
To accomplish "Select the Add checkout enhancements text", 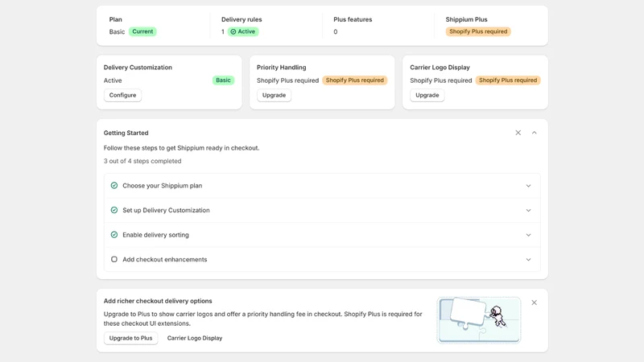I will pyautogui.click(x=165, y=259).
